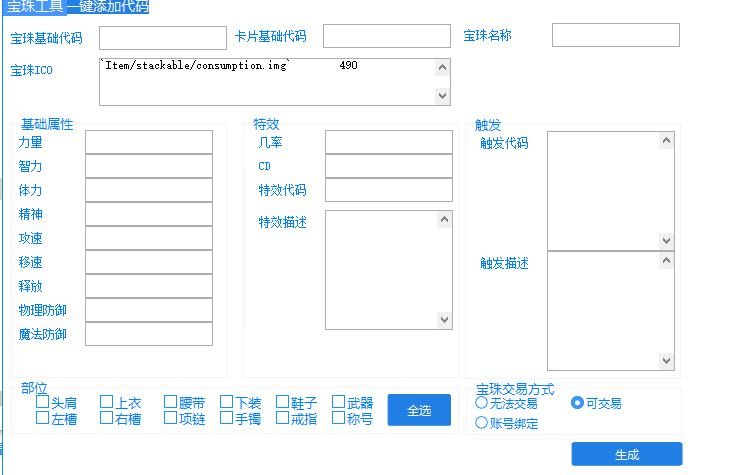Check the 头肩 checkbox
Screen dimensions: 740x475
pyautogui.click(x=43, y=403)
